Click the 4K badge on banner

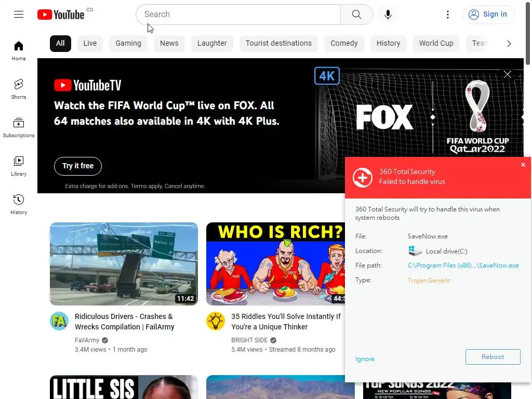coord(327,76)
